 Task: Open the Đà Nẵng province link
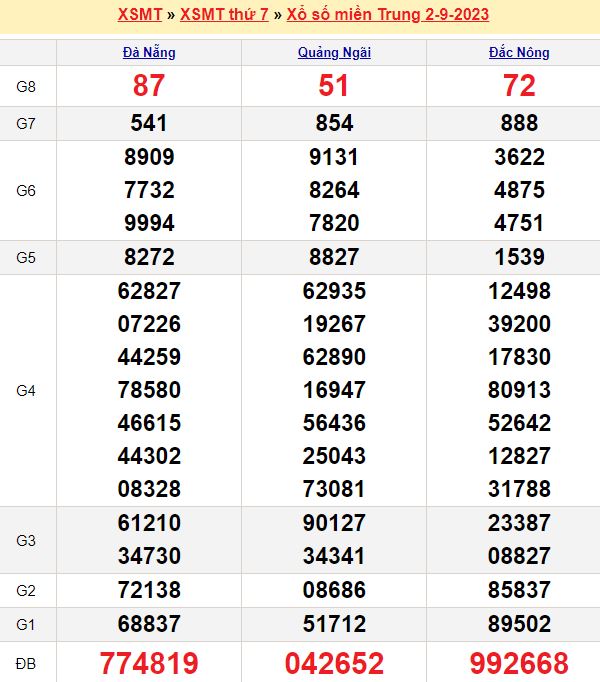[x=149, y=53]
